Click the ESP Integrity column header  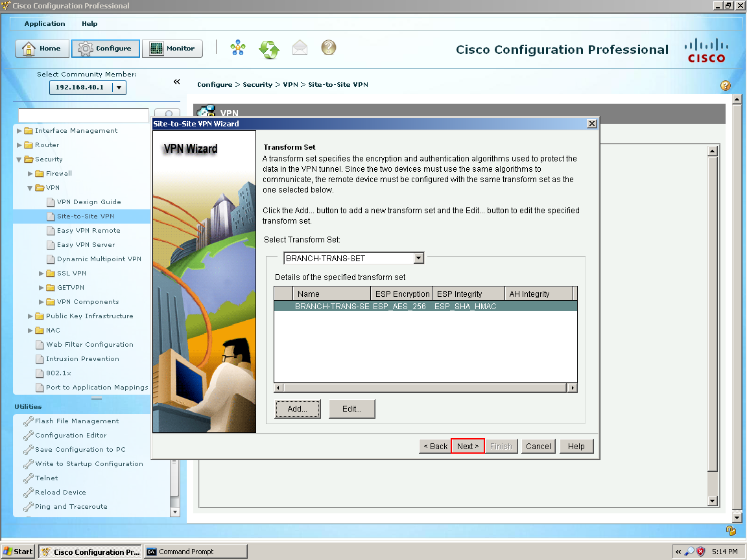tap(468, 294)
